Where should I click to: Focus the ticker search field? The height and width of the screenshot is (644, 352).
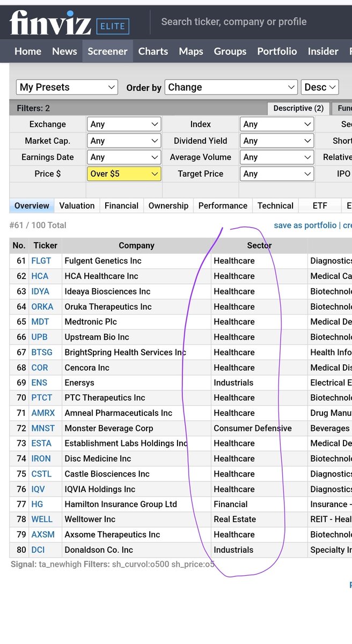[234, 22]
